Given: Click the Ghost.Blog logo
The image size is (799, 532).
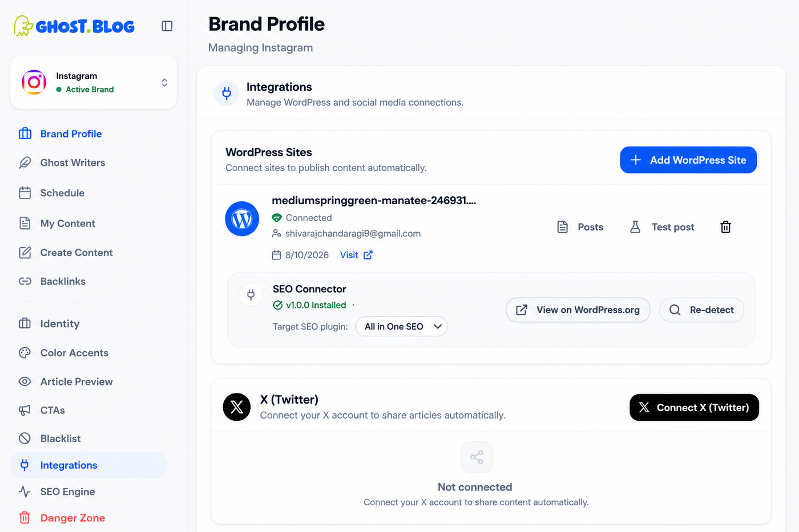Looking at the screenshot, I should (x=74, y=26).
